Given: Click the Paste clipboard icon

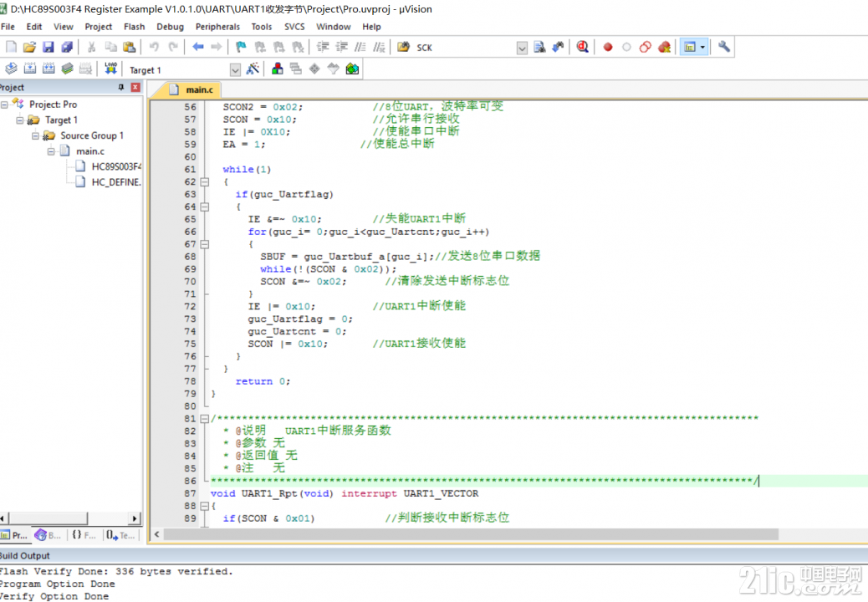Looking at the screenshot, I should [x=129, y=47].
